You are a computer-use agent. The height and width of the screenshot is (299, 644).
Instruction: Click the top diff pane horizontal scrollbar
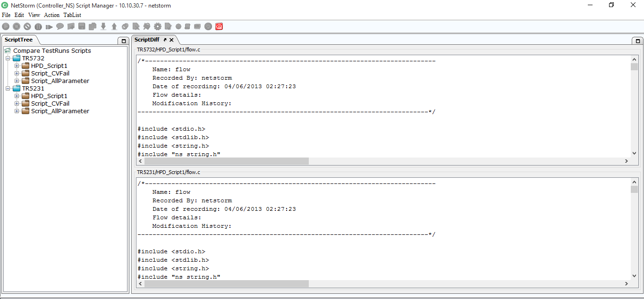(x=227, y=161)
